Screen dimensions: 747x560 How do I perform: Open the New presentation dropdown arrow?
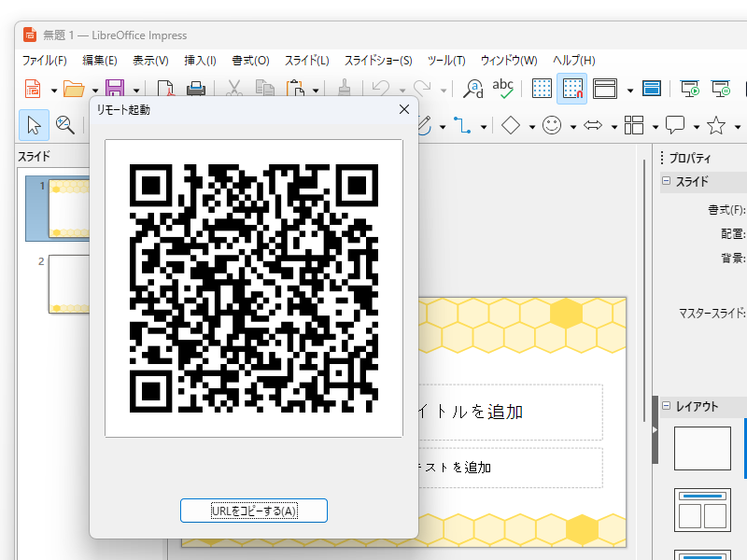click(54, 91)
